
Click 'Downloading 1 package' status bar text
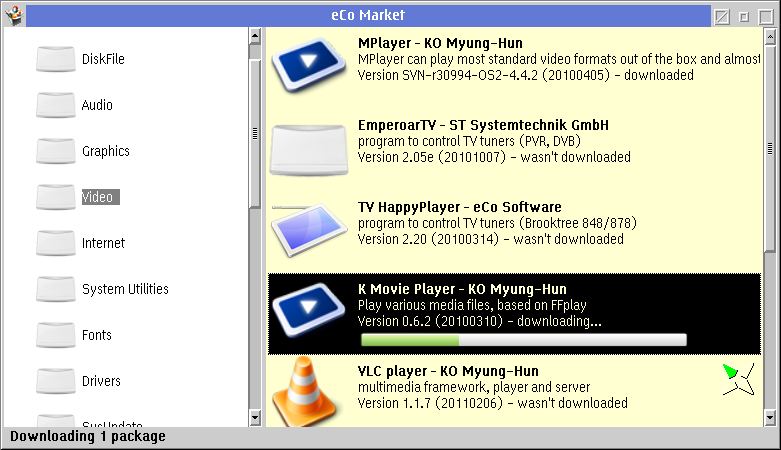point(88,437)
